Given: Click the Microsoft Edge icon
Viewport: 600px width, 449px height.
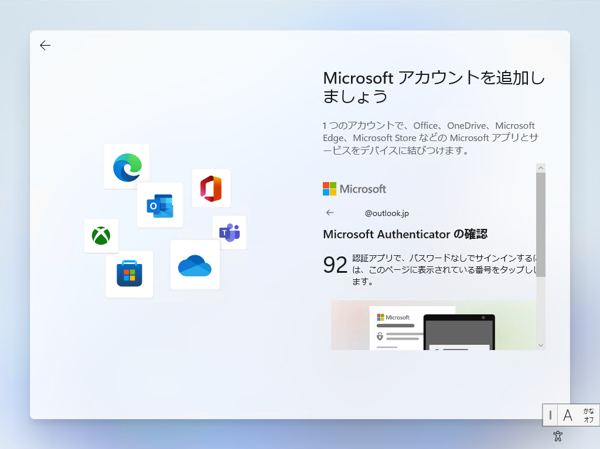Looking at the screenshot, I should (127, 167).
